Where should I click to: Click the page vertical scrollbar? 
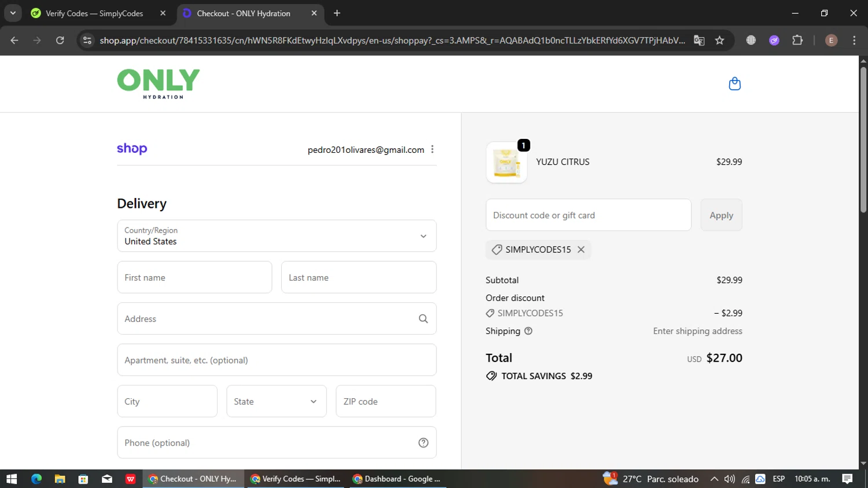click(863, 139)
